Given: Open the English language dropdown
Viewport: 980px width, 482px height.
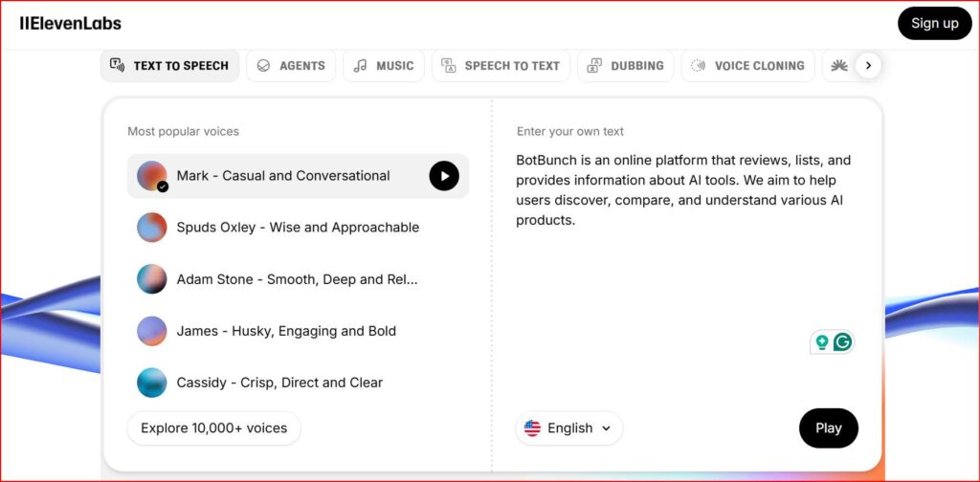Looking at the screenshot, I should pyautogui.click(x=569, y=428).
